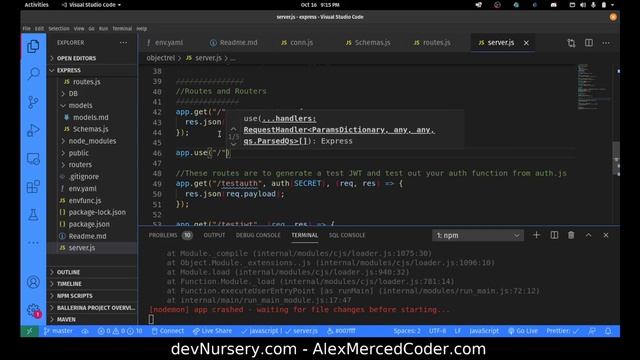Open the Accounts menu icon
This screenshot has width=640, height=360.
click(x=33, y=282)
